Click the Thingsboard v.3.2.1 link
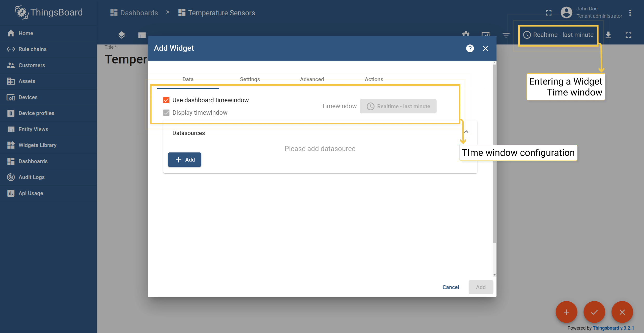 [x=613, y=328]
